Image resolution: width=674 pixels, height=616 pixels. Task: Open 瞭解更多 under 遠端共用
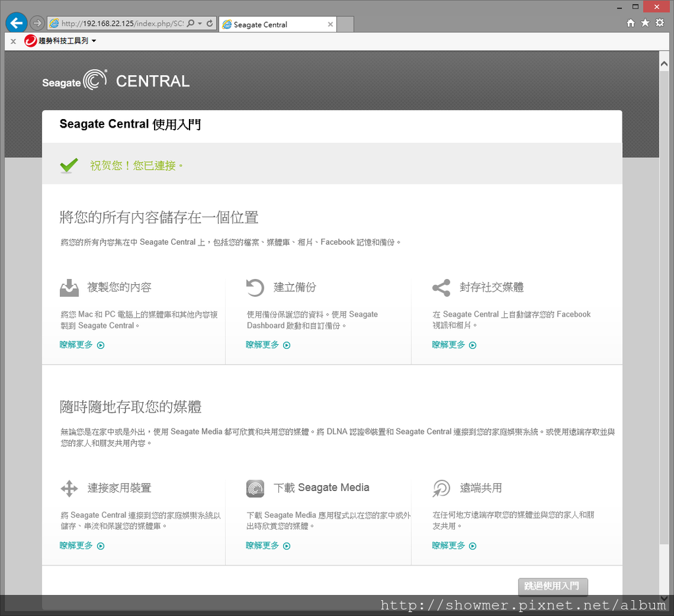click(454, 546)
